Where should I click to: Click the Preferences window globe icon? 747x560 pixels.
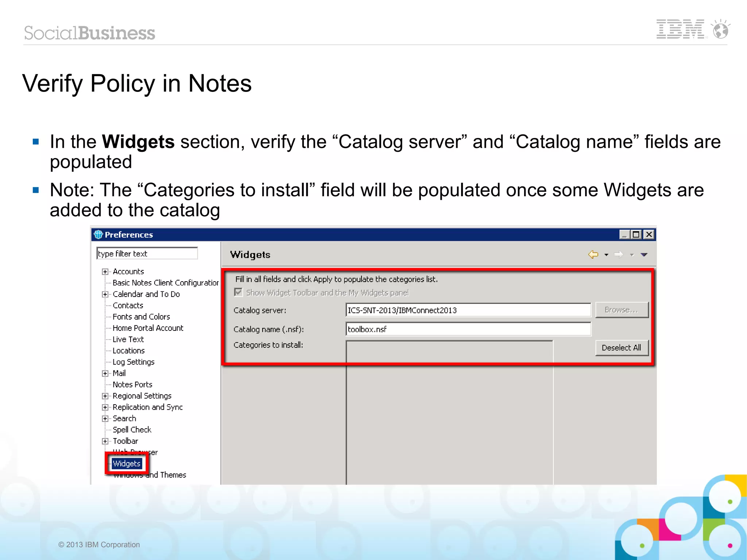click(98, 234)
